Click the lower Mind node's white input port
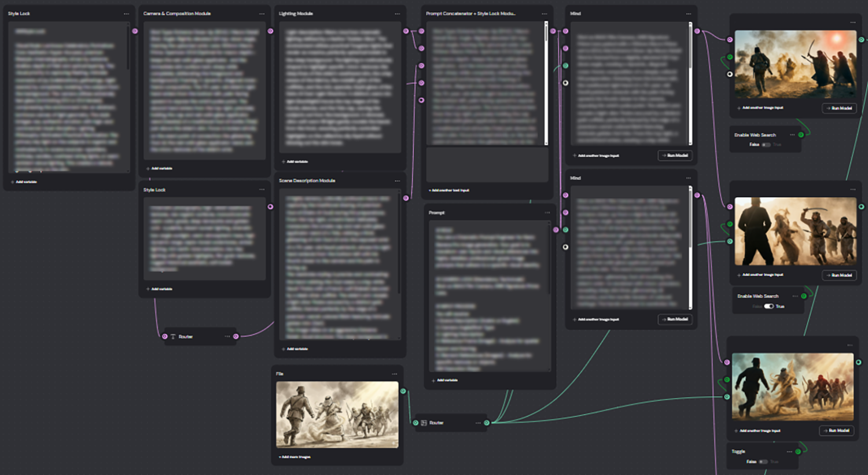The height and width of the screenshot is (475, 868). click(565, 247)
